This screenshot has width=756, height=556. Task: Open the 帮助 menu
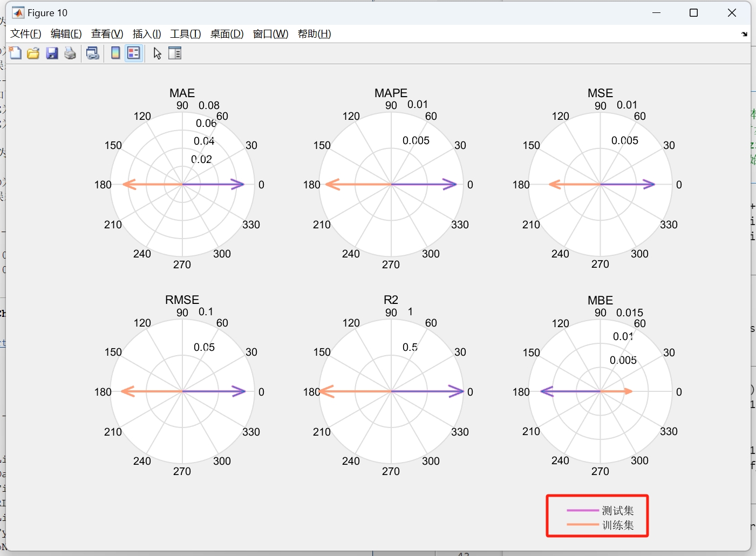tap(314, 33)
